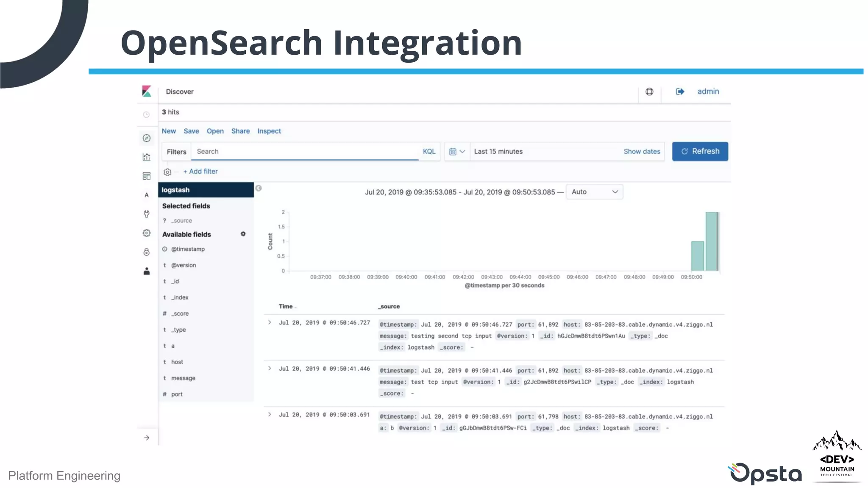Open the calendar quick date dropdown
Image resolution: width=868 pixels, height=488 pixels.
[457, 152]
